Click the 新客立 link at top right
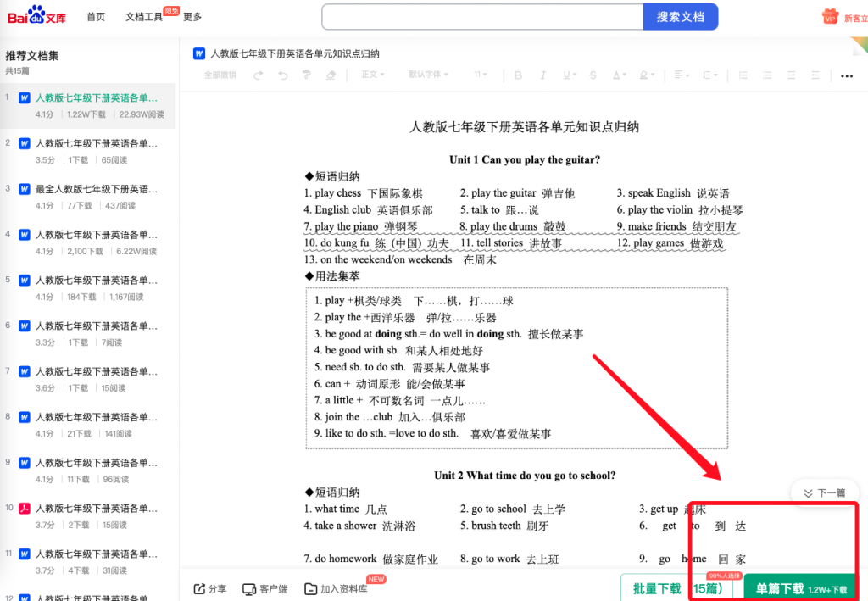The width and height of the screenshot is (868, 601). [855, 19]
